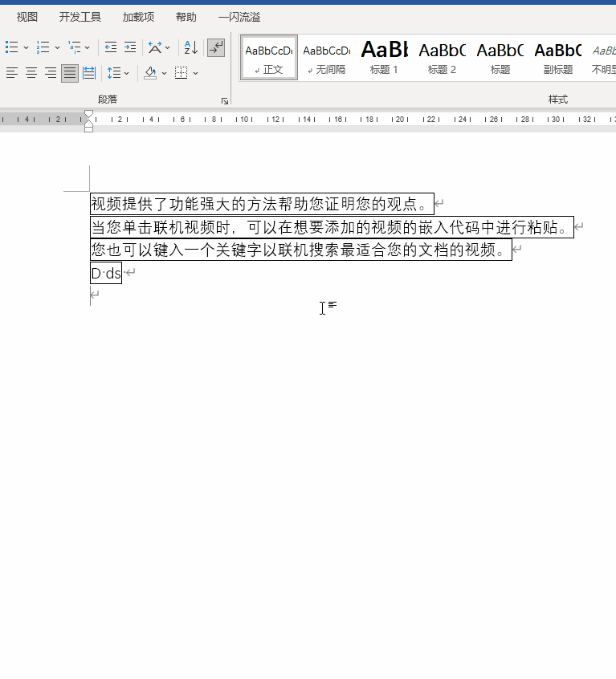Align text to the left
Screen dimensions: 616x679
pyautogui.click(x=12, y=73)
